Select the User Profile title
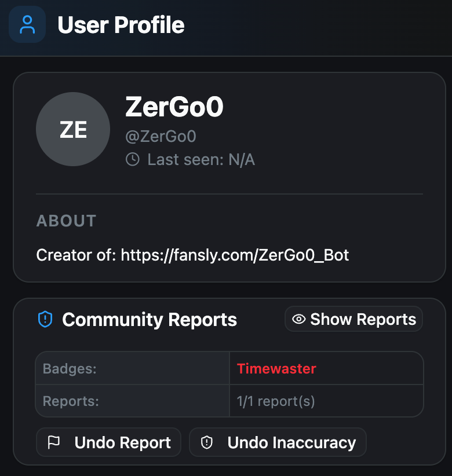Viewport: 452px width, 476px height. point(121,25)
